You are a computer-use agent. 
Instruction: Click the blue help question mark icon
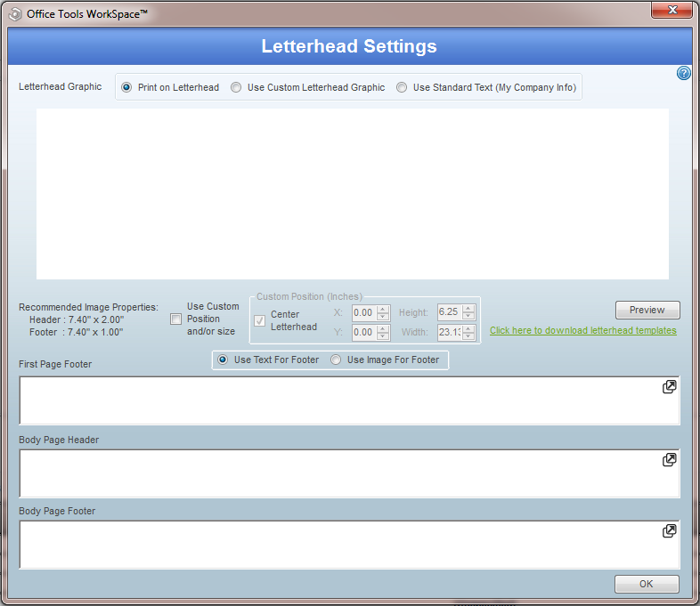coord(684,73)
